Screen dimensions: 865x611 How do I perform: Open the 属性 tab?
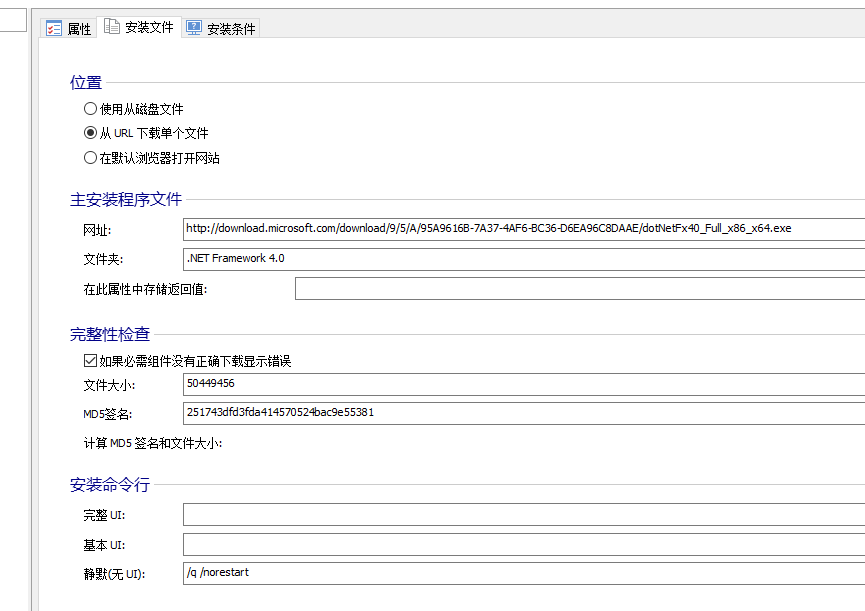tap(69, 28)
